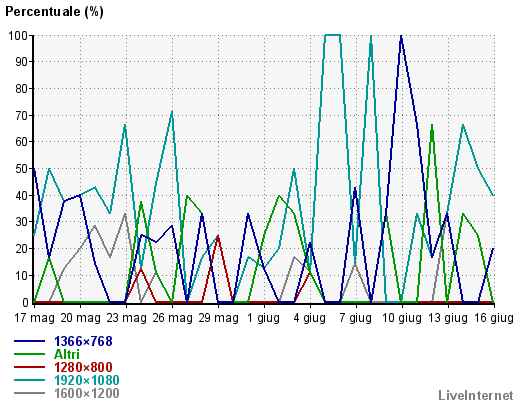Click the blue 1366×768 legend line
520x405 pixels.
coord(29,341)
